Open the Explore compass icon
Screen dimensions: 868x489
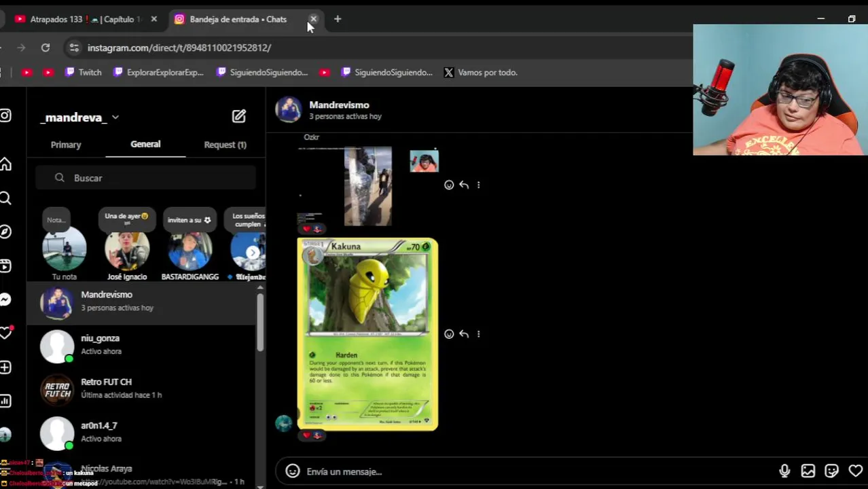point(5,232)
